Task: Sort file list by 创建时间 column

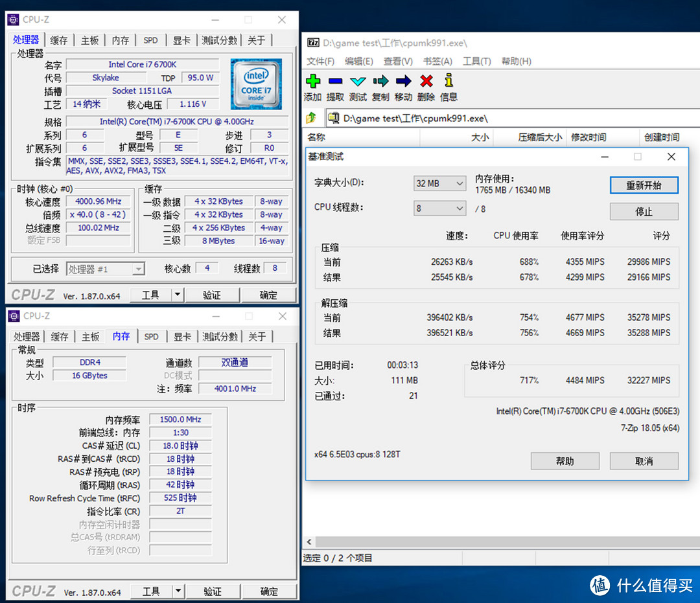Action: 670,137
